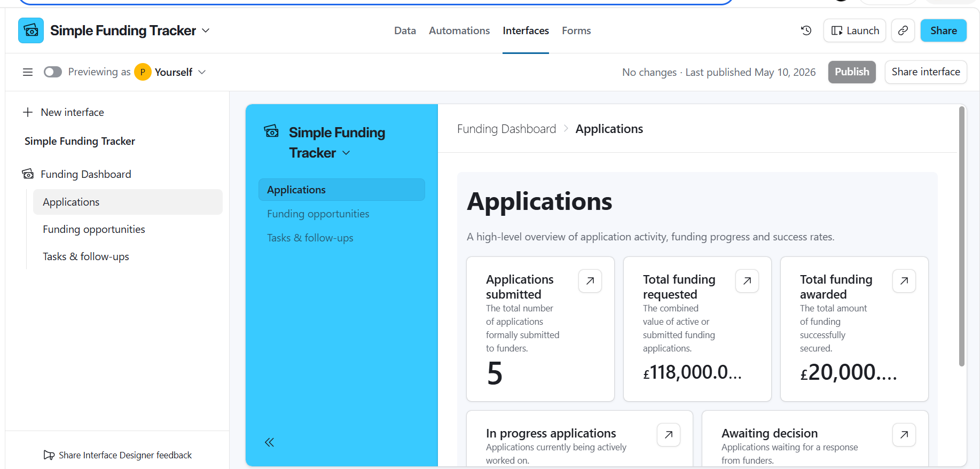The image size is (980, 469).
Task: Click the Simple Funding Tracker base icon
Action: pyautogui.click(x=31, y=30)
